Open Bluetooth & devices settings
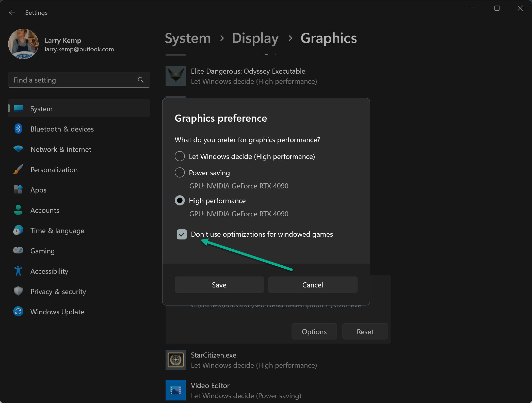 coord(79,129)
